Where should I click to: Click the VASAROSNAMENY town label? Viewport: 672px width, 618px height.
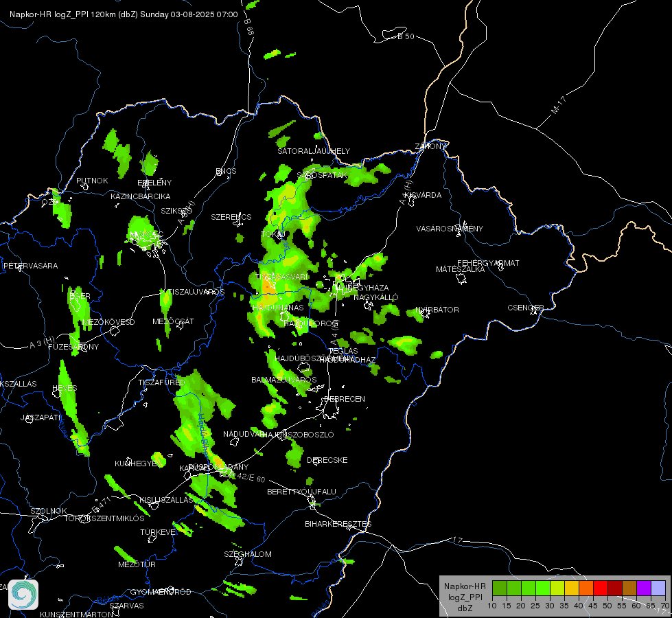point(450,229)
